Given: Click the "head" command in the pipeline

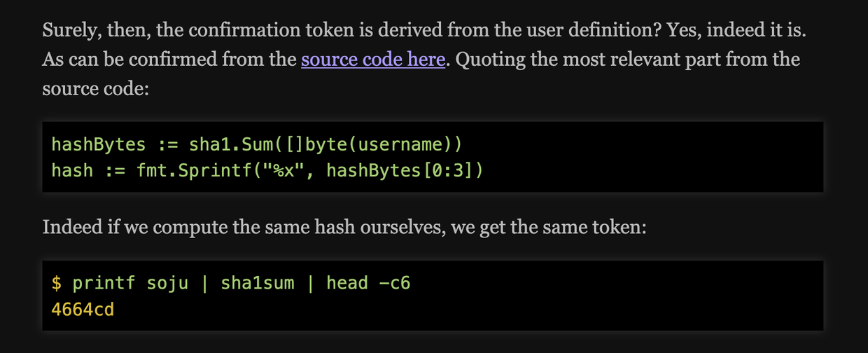Looking at the screenshot, I should (347, 283).
